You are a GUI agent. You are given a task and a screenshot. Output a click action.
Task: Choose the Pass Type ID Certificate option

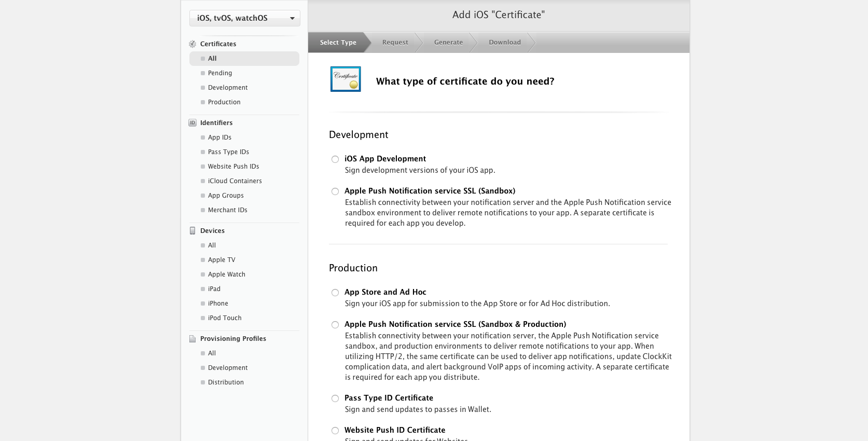click(335, 398)
